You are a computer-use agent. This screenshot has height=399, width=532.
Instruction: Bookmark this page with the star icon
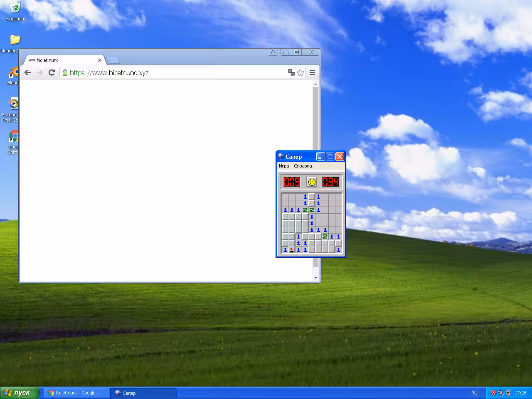(x=300, y=73)
